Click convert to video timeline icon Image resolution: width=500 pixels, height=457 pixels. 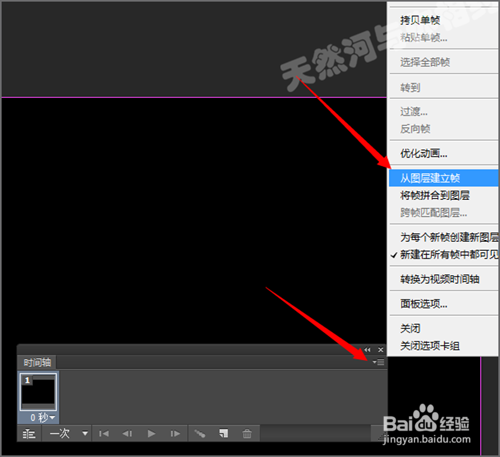29,434
